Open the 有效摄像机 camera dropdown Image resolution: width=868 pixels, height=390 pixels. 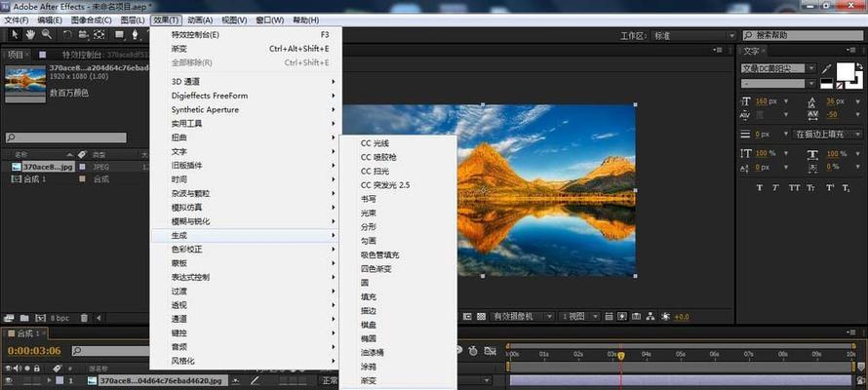point(522,317)
